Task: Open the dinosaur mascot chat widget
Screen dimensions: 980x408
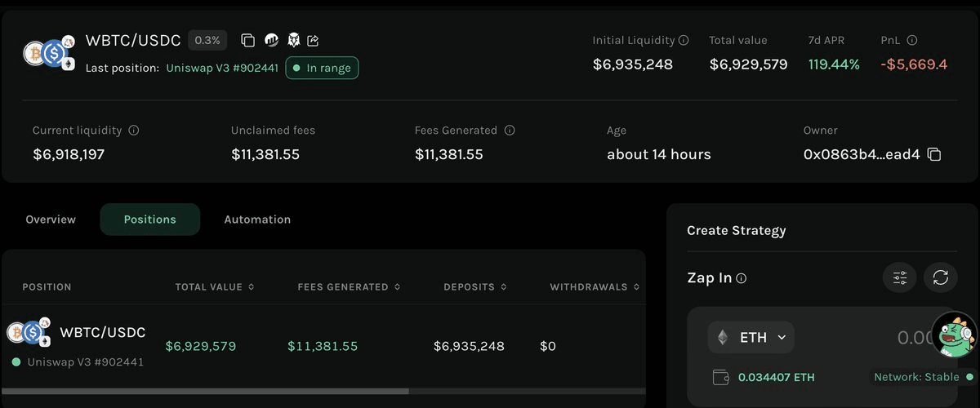Action: point(954,335)
